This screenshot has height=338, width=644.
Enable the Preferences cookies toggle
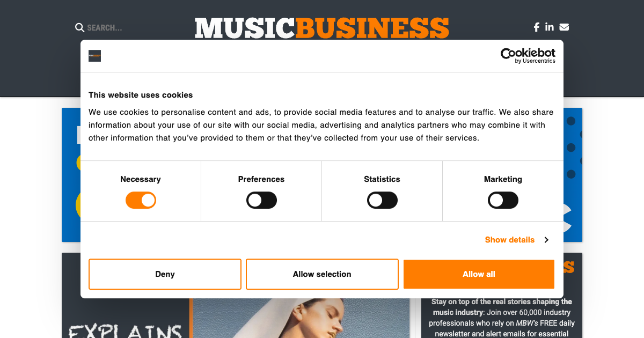(x=261, y=200)
